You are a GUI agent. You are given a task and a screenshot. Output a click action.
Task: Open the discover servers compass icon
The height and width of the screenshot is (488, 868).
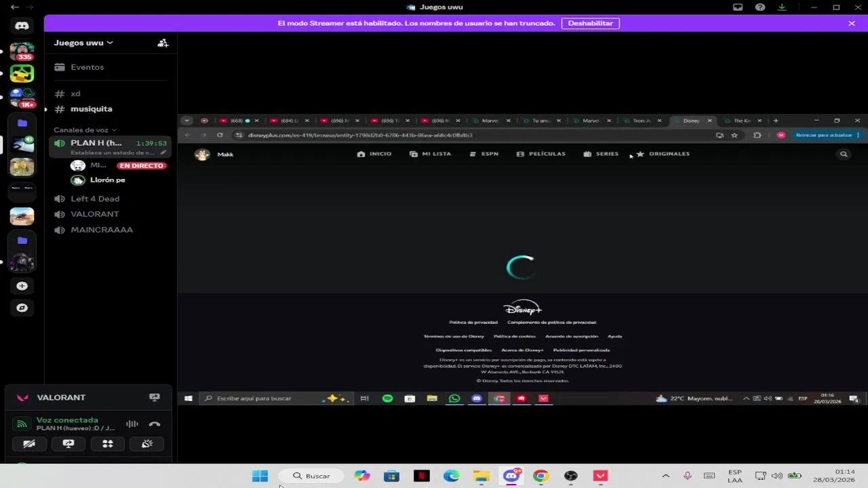click(22, 308)
